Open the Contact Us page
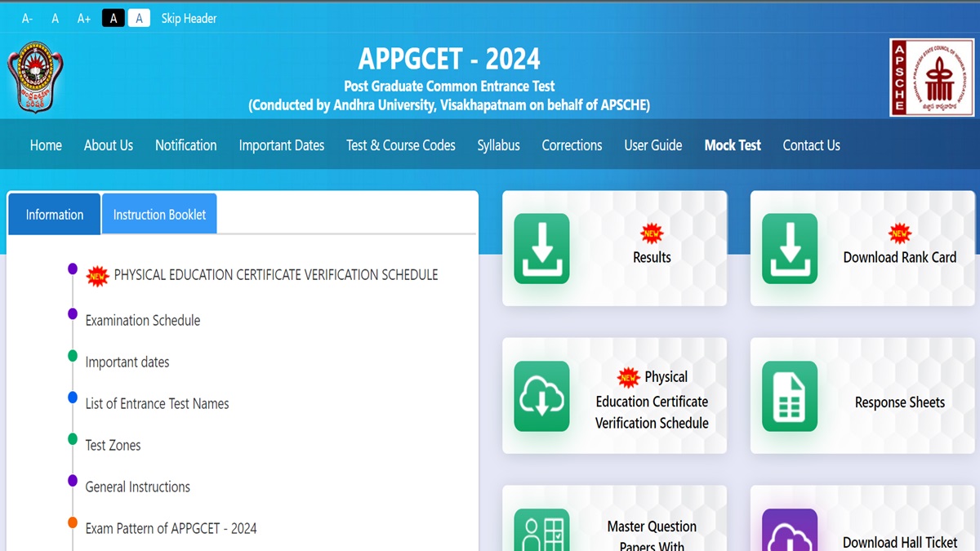The height and width of the screenshot is (551, 980). pos(812,145)
